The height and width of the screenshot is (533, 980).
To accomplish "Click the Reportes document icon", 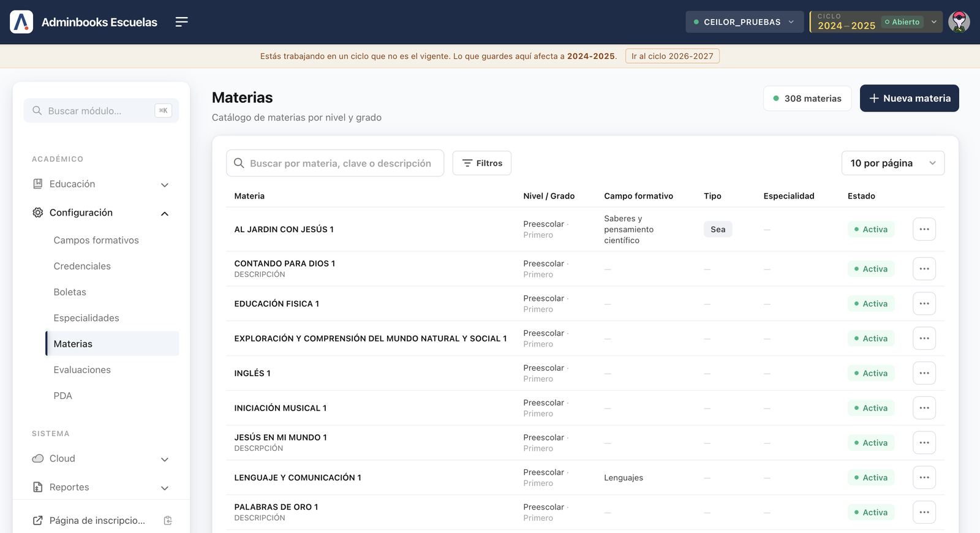I will point(38,487).
